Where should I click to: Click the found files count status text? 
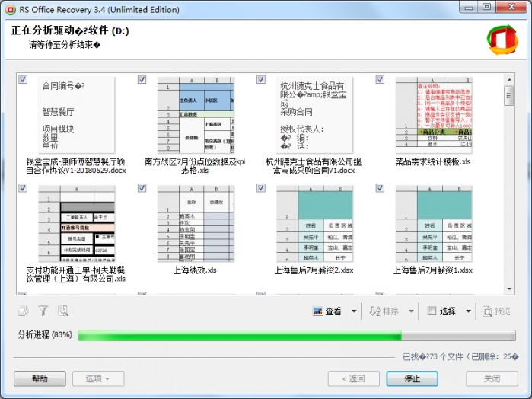click(460, 356)
